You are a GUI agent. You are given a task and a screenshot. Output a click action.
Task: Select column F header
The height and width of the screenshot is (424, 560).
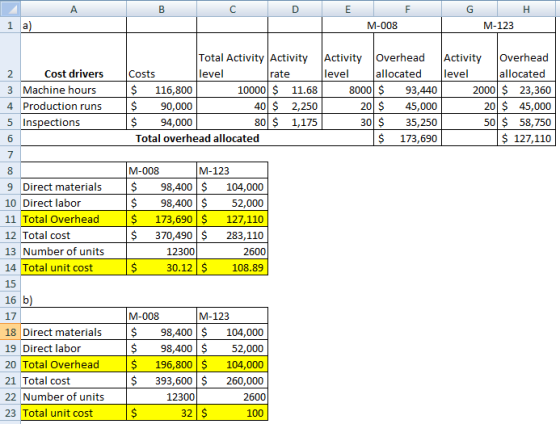(x=408, y=9)
